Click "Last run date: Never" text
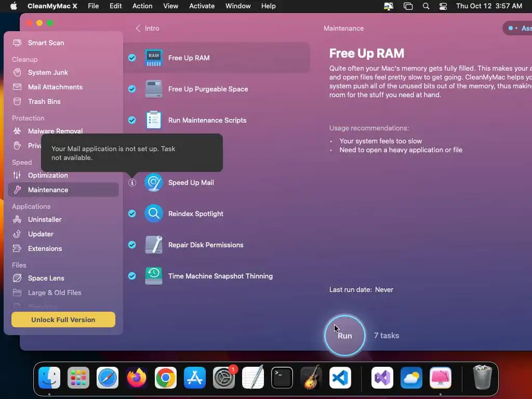This screenshot has width=532, height=399. (x=361, y=290)
